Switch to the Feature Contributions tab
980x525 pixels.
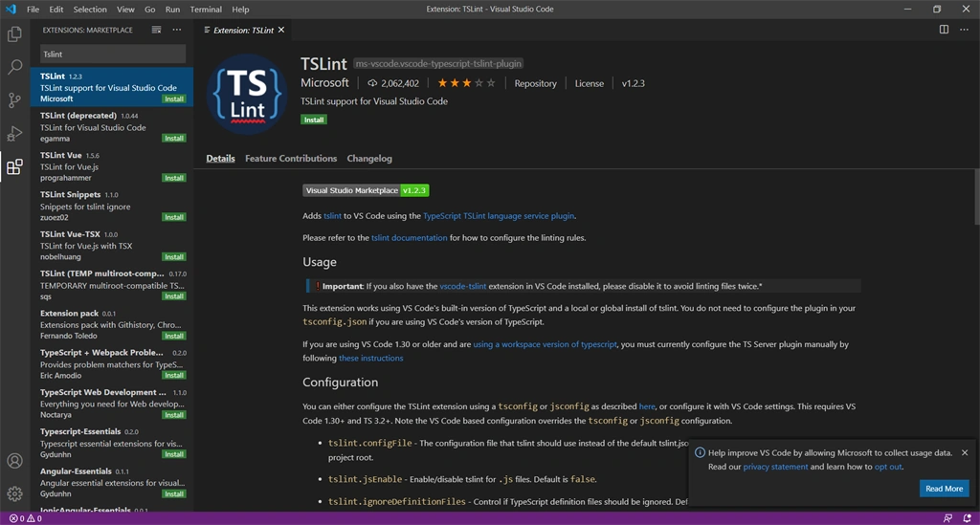291,159
